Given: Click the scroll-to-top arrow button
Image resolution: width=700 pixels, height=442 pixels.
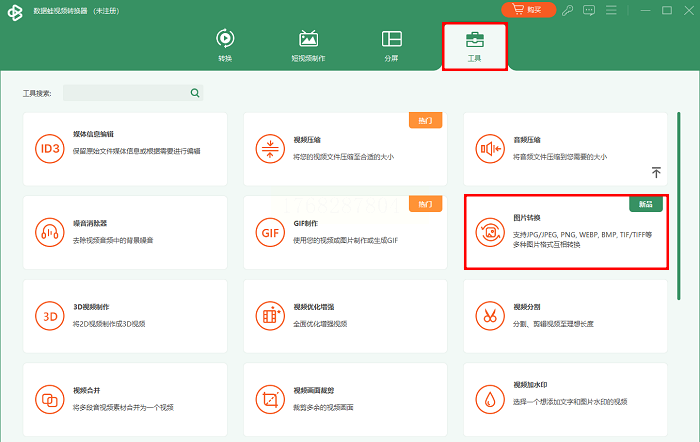Looking at the screenshot, I should 656,173.
